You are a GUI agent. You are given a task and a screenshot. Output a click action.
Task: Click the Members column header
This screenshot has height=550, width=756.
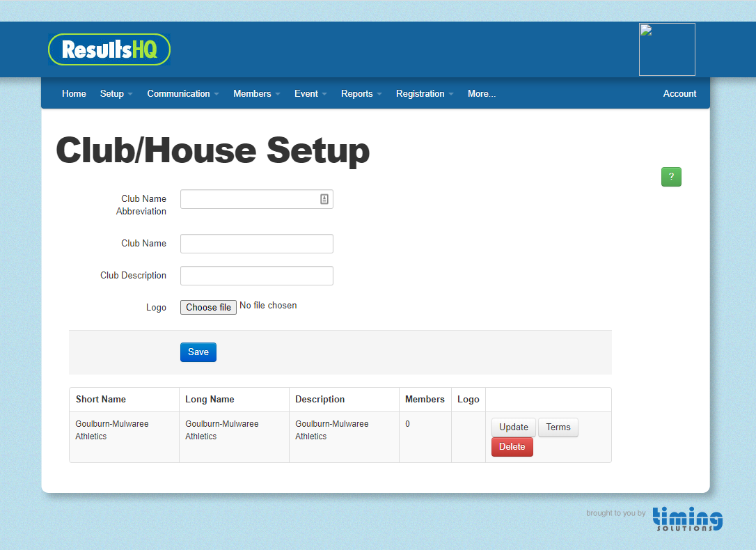pyautogui.click(x=425, y=399)
